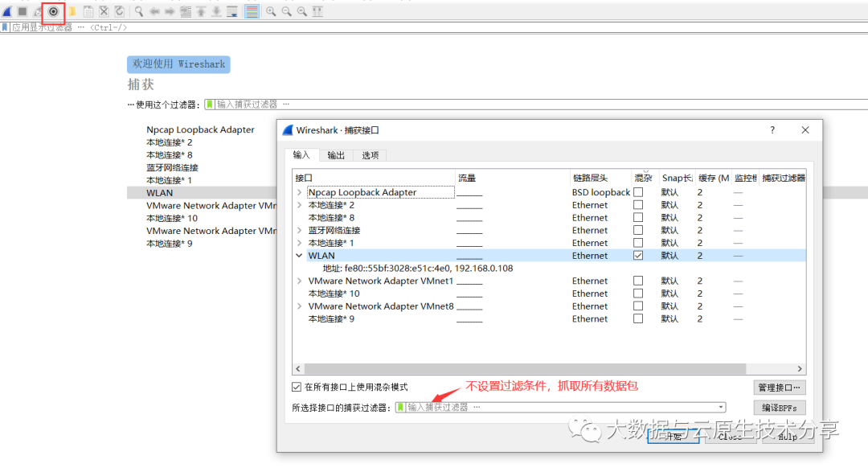Sort by the 链路层头 column header
This screenshot has width=868, height=468.
[x=600, y=178]
